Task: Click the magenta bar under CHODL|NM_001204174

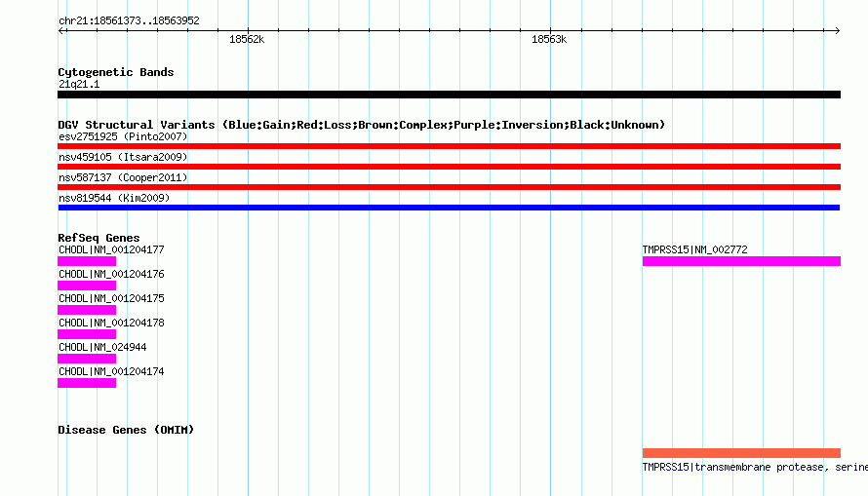Action: pos(87,383)
